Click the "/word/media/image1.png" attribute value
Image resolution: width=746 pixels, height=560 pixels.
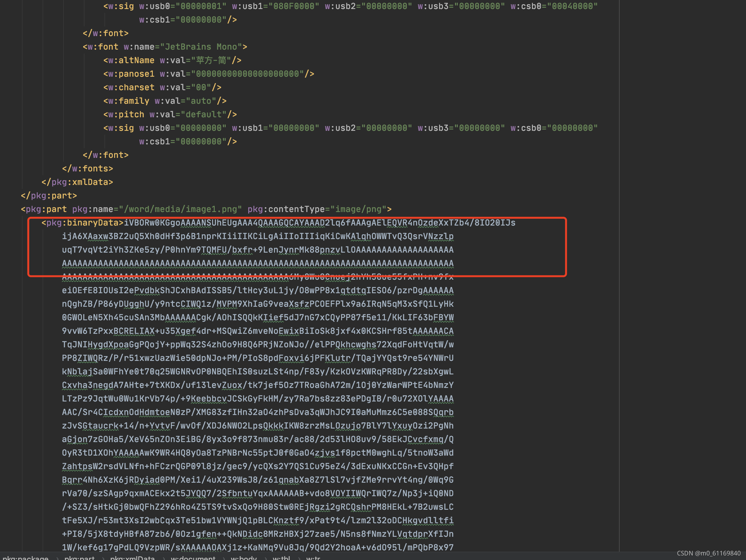coord(181,209)
